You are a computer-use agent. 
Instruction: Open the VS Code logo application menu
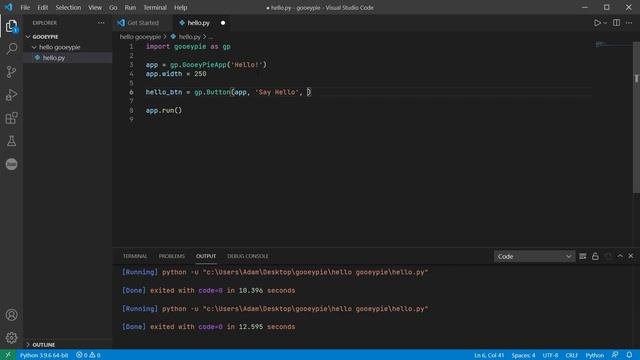(9, 7)
